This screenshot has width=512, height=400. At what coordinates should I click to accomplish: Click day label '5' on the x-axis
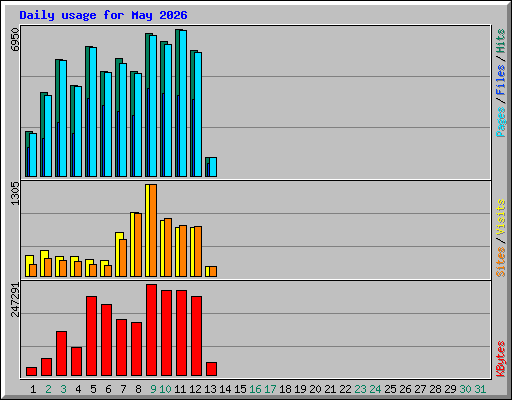[x=93, y=389]
